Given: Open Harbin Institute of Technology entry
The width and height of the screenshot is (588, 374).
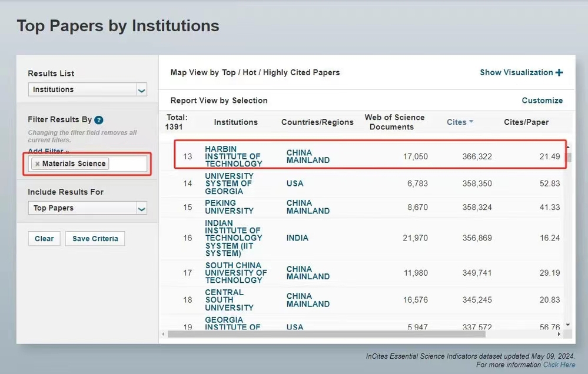Looking at the screenshot, I should (233, 156).
